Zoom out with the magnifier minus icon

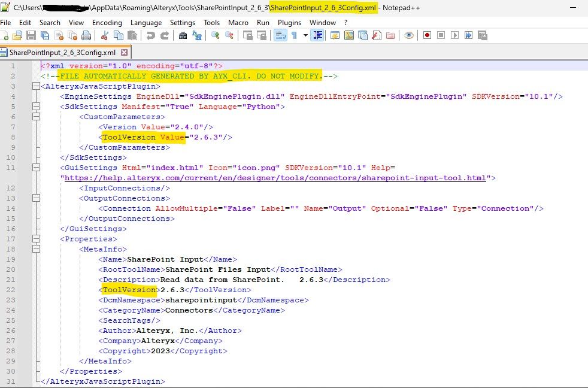(229, 35)
